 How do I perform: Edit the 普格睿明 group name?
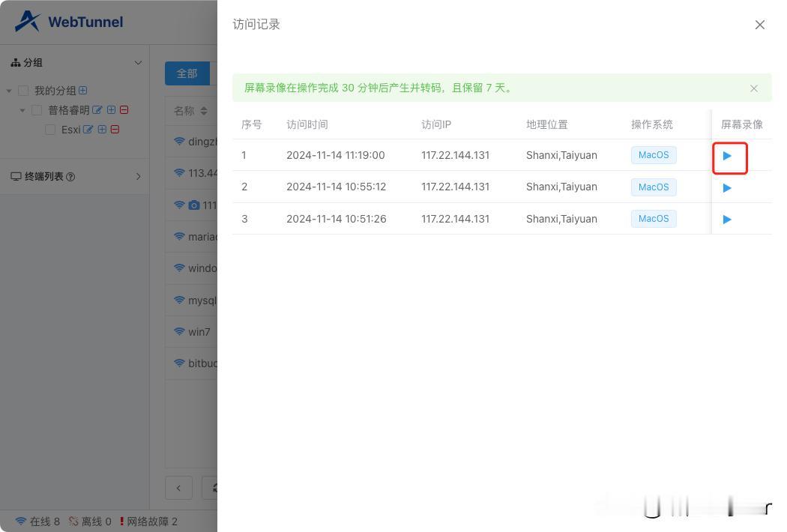pos(97,110)
